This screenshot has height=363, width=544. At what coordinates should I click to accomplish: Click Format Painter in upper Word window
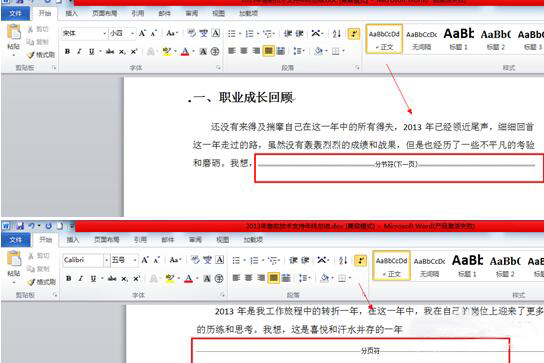(x=42, y=55)
